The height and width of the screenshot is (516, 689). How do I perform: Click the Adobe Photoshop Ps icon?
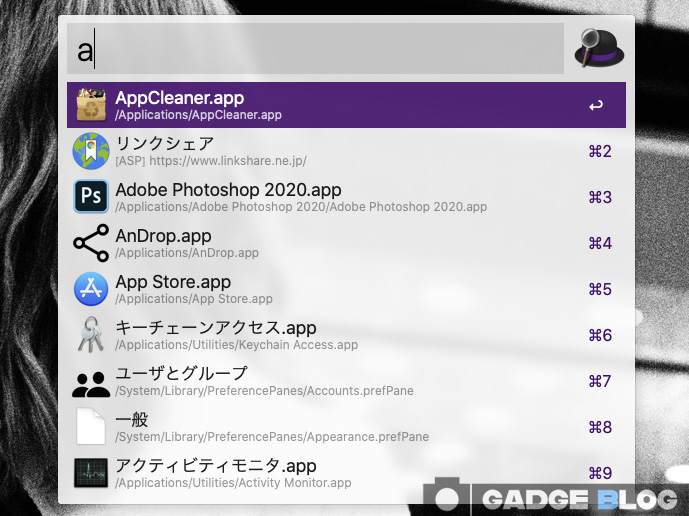91,196
